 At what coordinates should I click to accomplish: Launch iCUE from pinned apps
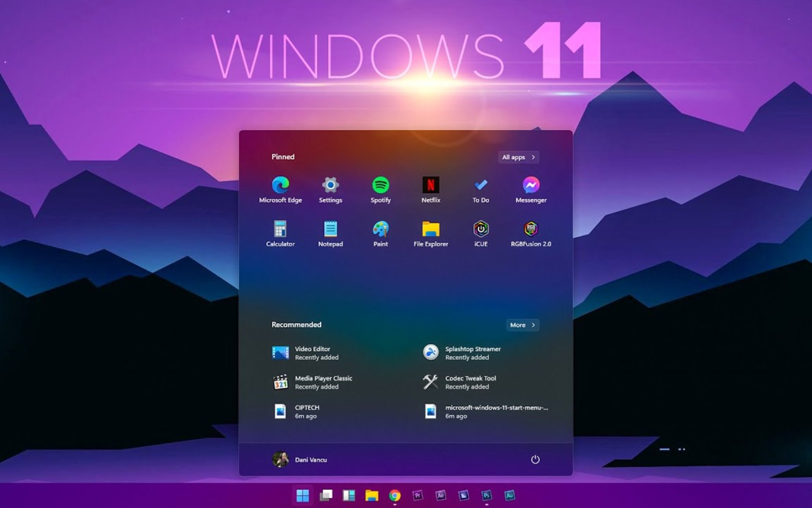[x=481, y=234]
